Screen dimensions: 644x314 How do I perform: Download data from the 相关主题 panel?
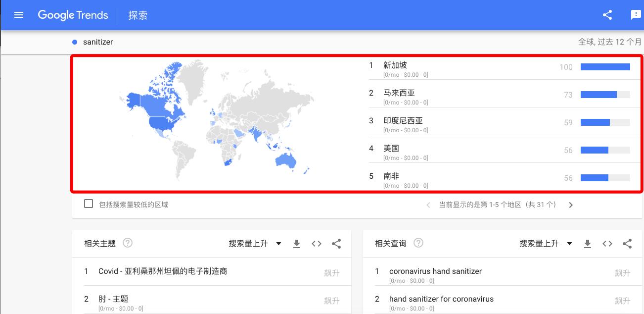[297, 244]
